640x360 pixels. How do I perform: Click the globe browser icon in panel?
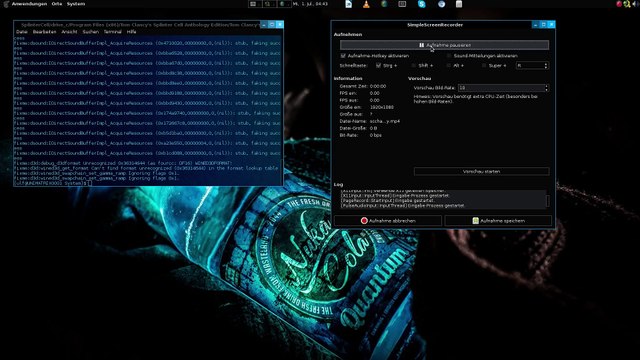point(384,4)
